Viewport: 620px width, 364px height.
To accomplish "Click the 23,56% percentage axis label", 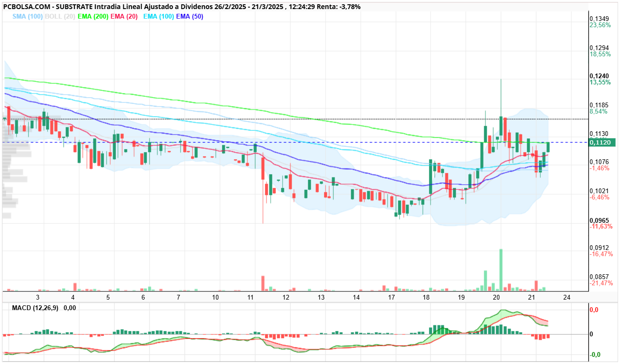I will 600,25.
